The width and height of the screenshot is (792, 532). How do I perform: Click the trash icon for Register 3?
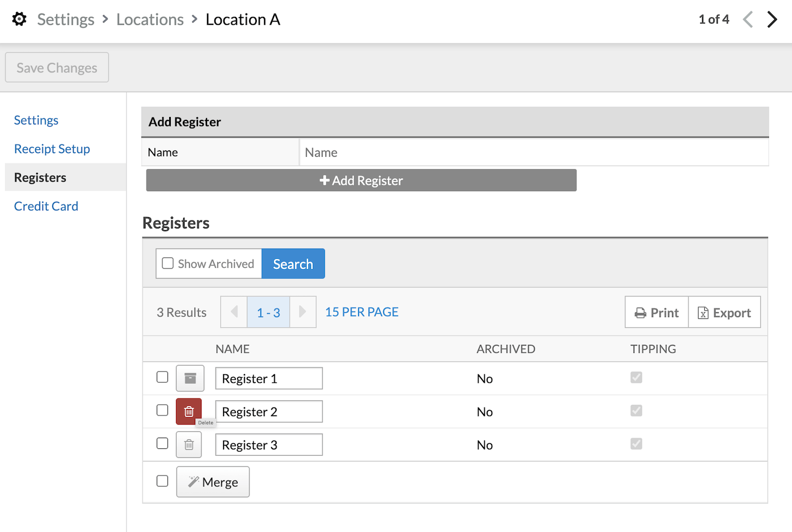[189, 445]
